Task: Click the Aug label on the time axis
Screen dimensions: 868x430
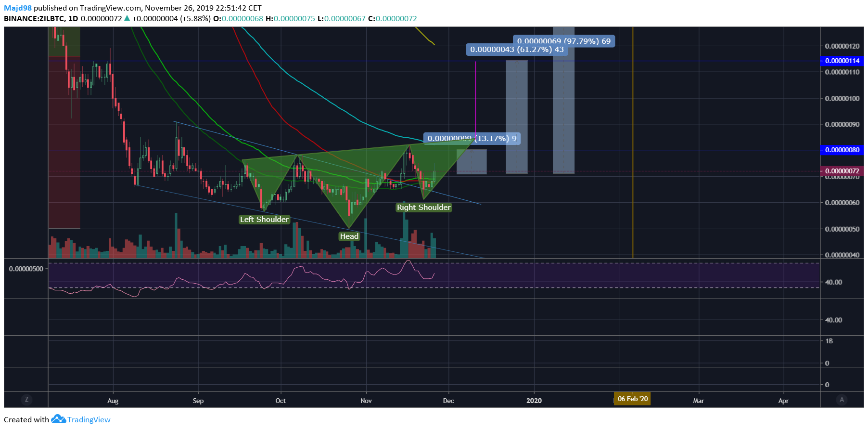Action: coord(113,401)
